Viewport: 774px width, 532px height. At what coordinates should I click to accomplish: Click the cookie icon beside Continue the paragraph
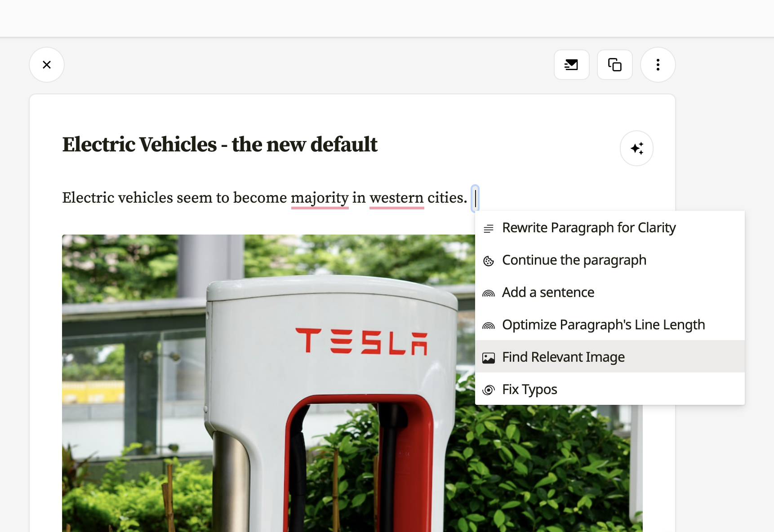(489, 261)
